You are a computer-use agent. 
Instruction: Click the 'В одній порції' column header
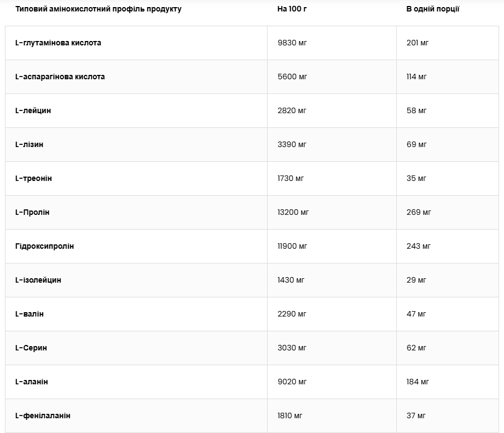(432, 9)
